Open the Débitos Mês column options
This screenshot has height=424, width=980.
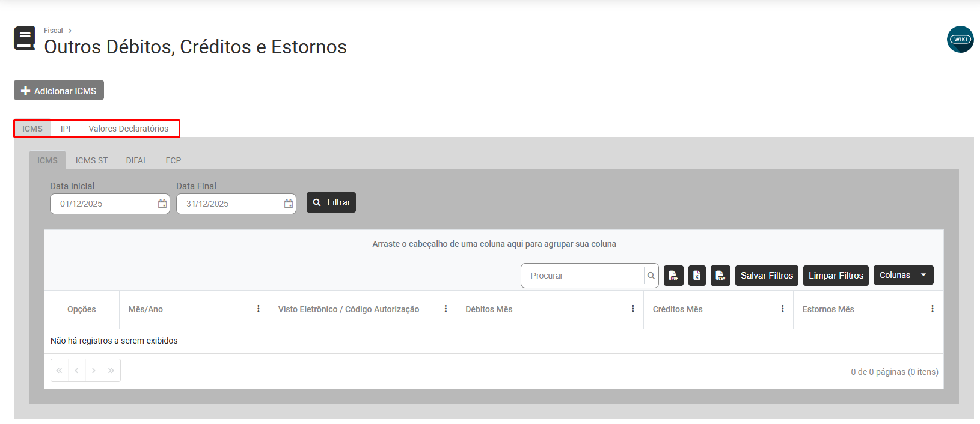[633, 309]
